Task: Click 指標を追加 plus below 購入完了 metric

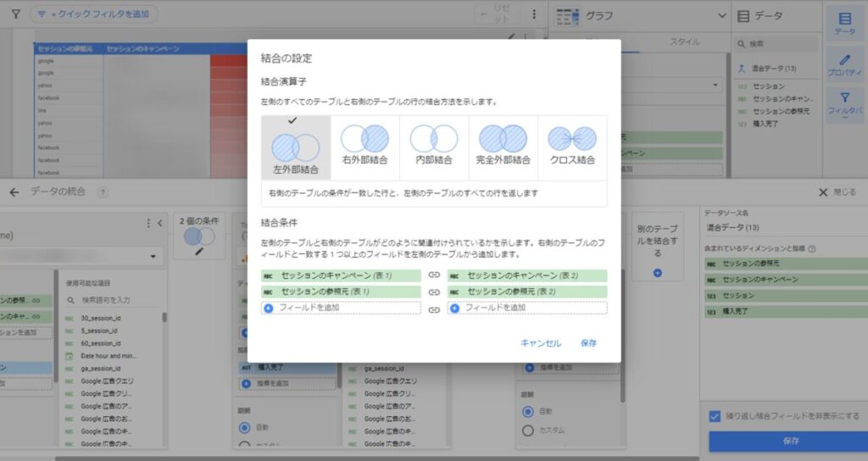Action: (247, 384)
